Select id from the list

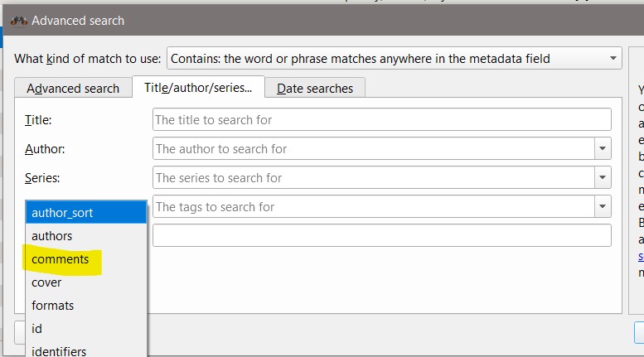tap(37, 329)
